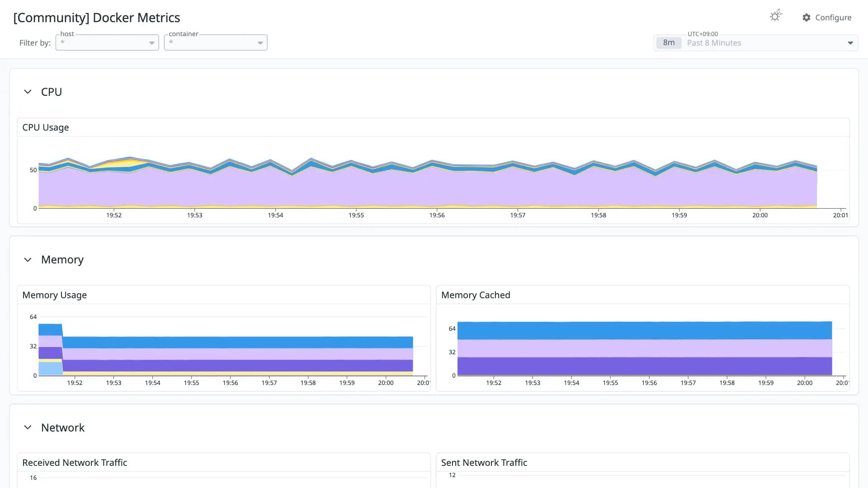Click the Network section heading

point(63,427)
